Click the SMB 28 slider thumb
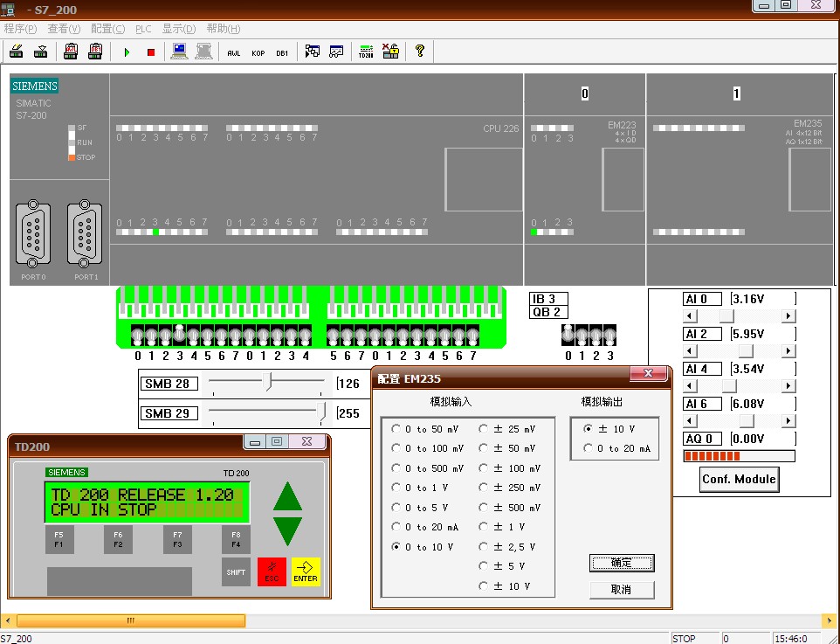 [269, 382]
